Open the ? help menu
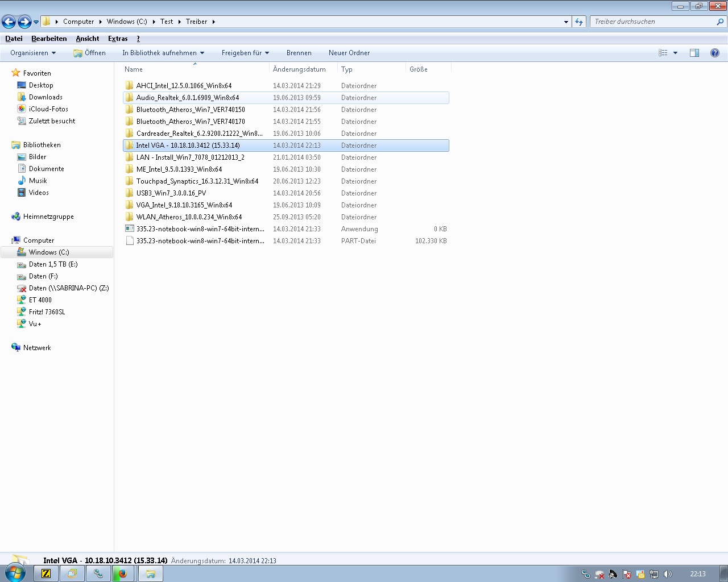This screenshot has height=582, width=728. tap(138, 39)
